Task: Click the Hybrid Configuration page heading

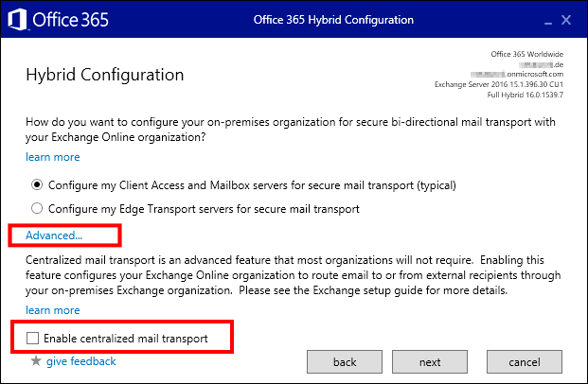Action: [x=105, y=75]
